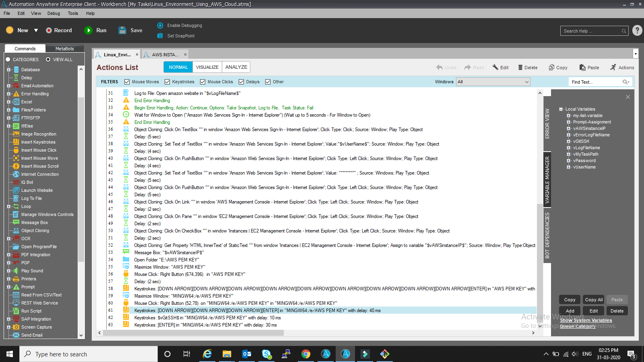Close the Variable Manager panel

point(628,97)
